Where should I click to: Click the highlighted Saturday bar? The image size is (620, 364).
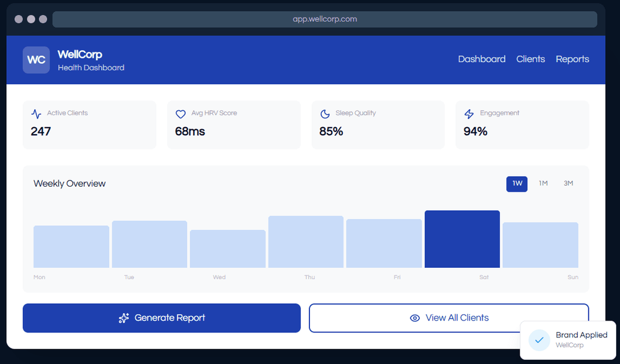(462, 239)
